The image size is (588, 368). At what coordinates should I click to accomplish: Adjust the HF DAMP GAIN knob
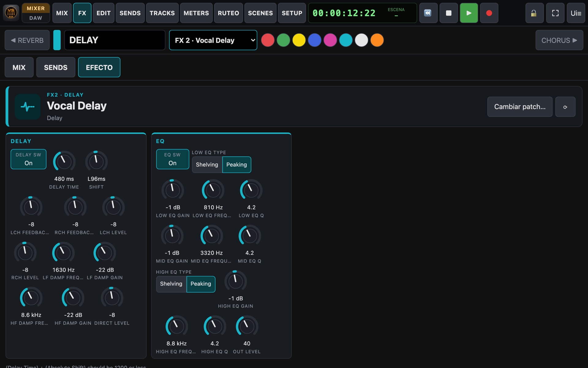coord(73,298)
